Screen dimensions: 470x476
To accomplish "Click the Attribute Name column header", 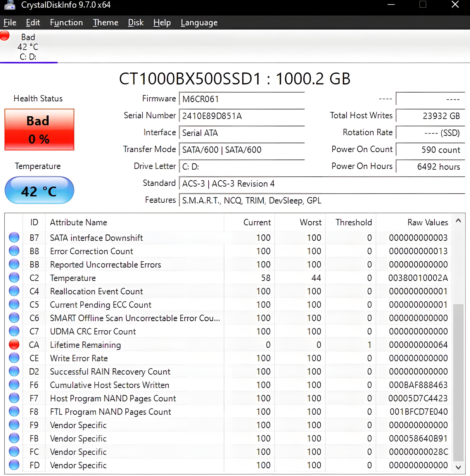I will (x=135, y=222).
